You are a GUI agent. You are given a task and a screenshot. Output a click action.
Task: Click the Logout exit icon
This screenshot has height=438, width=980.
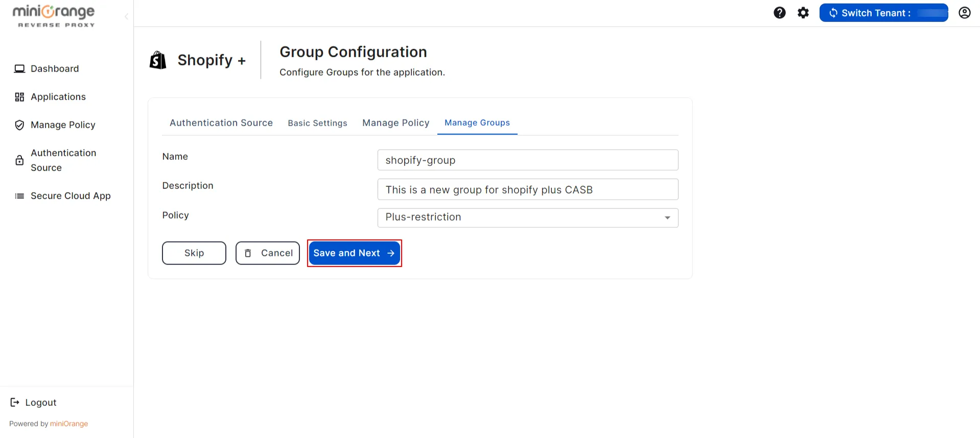coord(15,402)
